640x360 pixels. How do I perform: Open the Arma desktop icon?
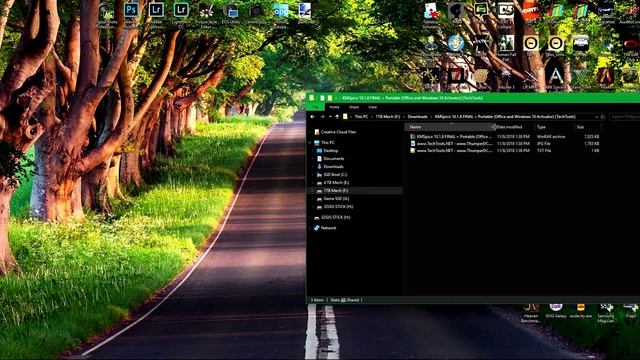[580, 43]
